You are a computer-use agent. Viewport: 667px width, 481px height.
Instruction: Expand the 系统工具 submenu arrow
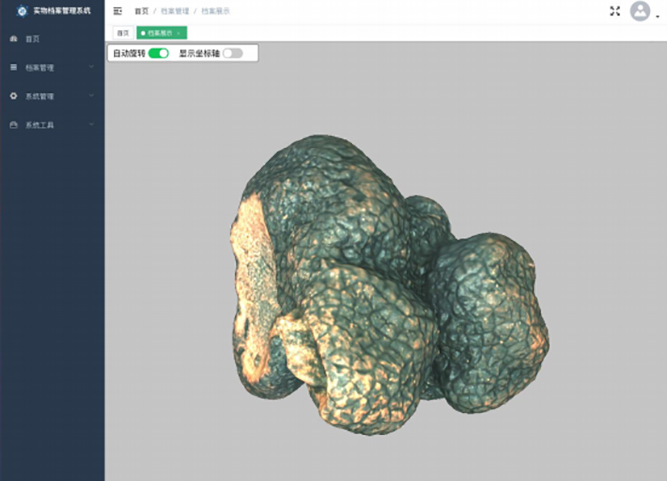pyautogui.click(x=91, y=125)
